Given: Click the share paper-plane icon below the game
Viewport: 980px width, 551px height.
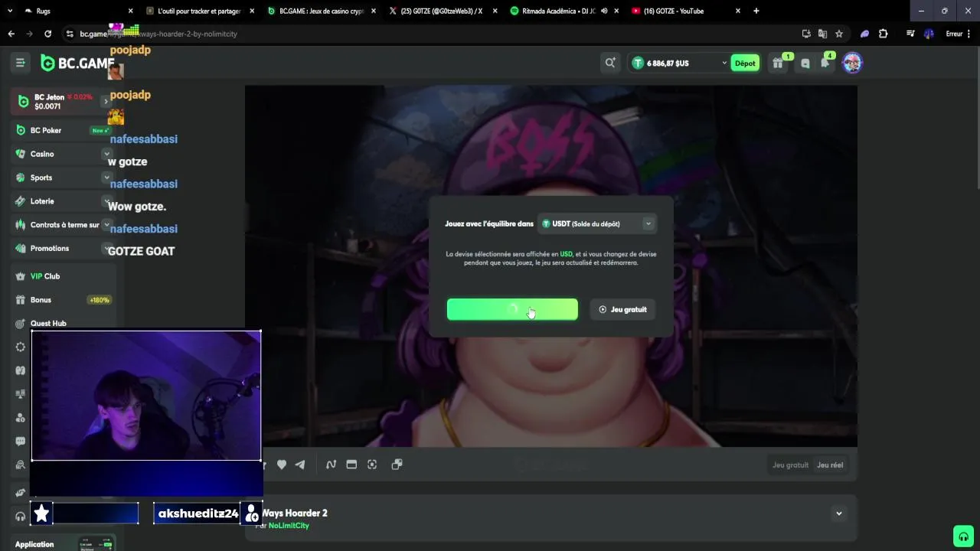Looking at the screenshot, I should click(x=300, y=465).
